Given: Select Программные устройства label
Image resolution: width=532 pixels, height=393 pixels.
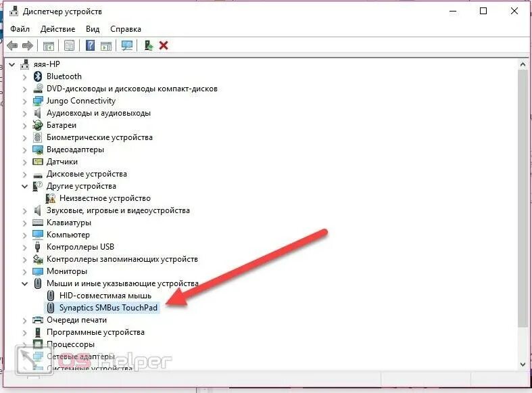Looking at the screenshot, I should [x=96, y=332].
